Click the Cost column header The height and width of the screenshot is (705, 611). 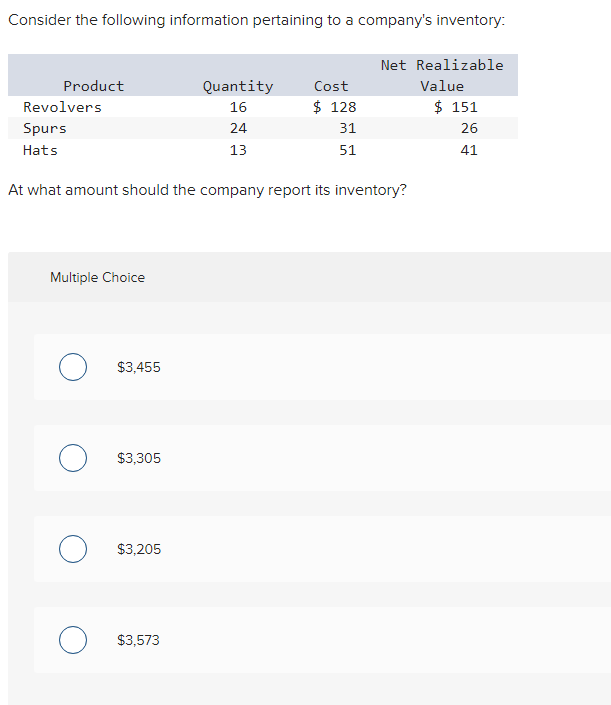(331, 86)
